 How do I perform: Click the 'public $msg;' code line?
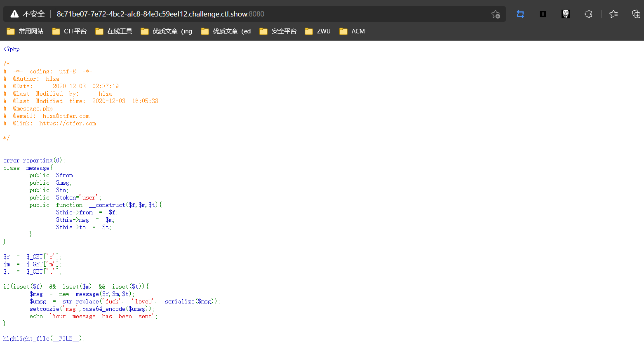(50, 183)
